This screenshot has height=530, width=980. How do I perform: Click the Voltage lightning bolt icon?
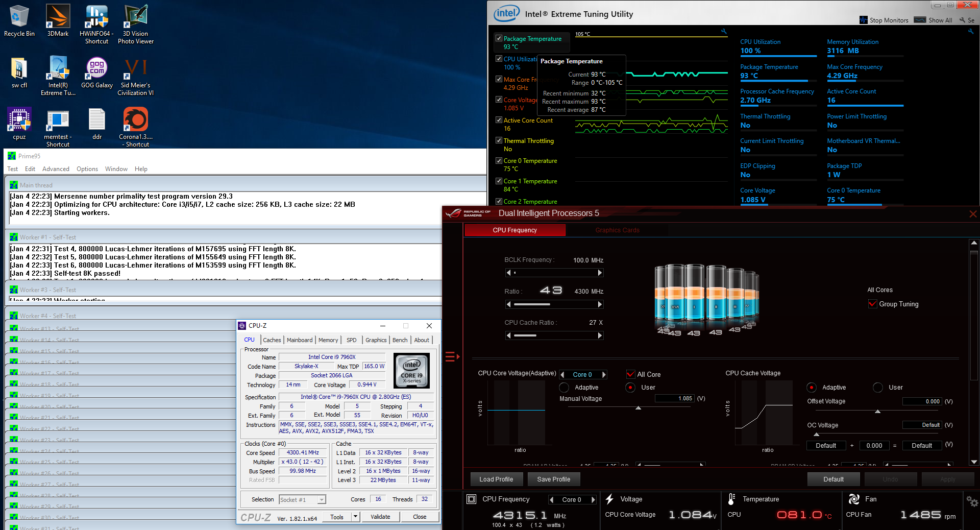pyautogui.click(x=609, y=499)
